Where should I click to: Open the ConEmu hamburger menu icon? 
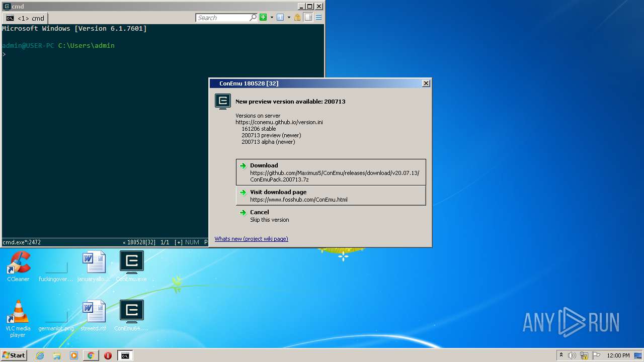318,17
